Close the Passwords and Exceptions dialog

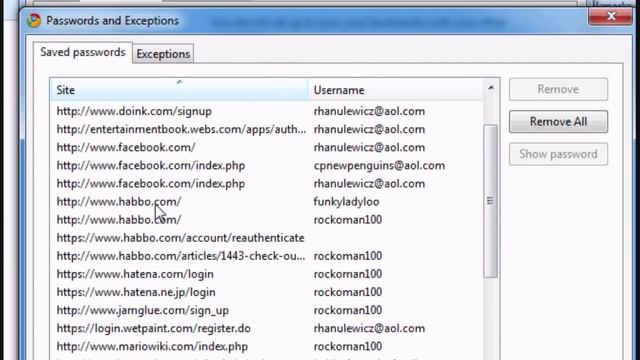pos(610,16)
